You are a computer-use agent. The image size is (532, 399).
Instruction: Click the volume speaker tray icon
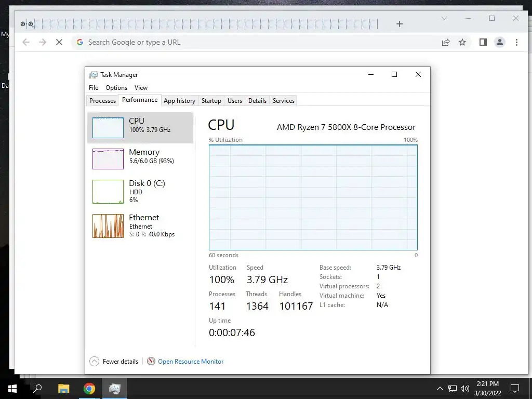click(465, 389)
